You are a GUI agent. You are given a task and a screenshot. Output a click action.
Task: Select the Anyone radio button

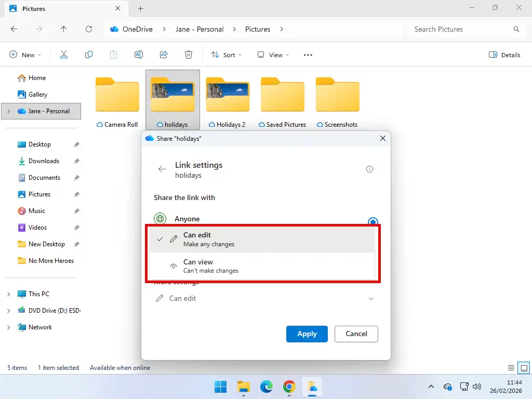[x=373, y=221]
